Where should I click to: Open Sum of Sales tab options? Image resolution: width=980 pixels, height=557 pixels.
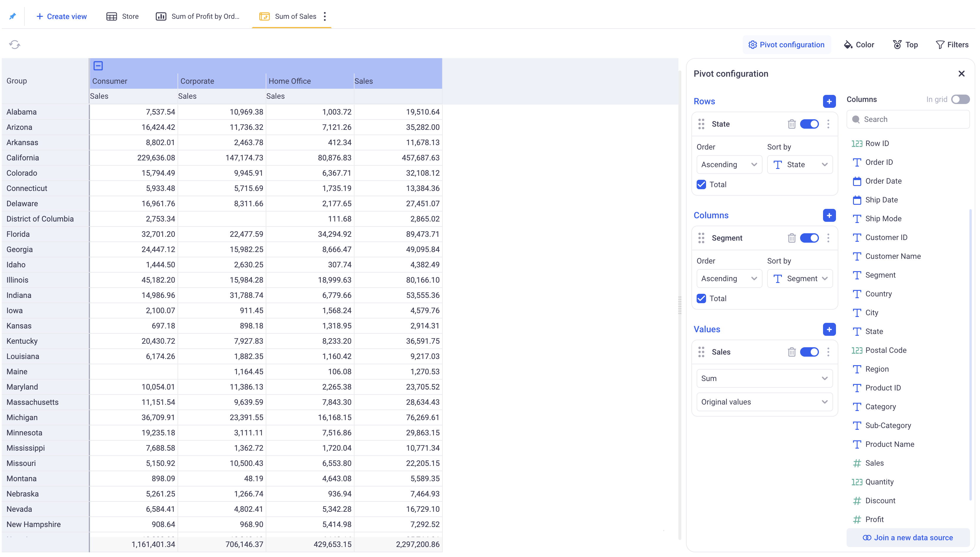325,16
